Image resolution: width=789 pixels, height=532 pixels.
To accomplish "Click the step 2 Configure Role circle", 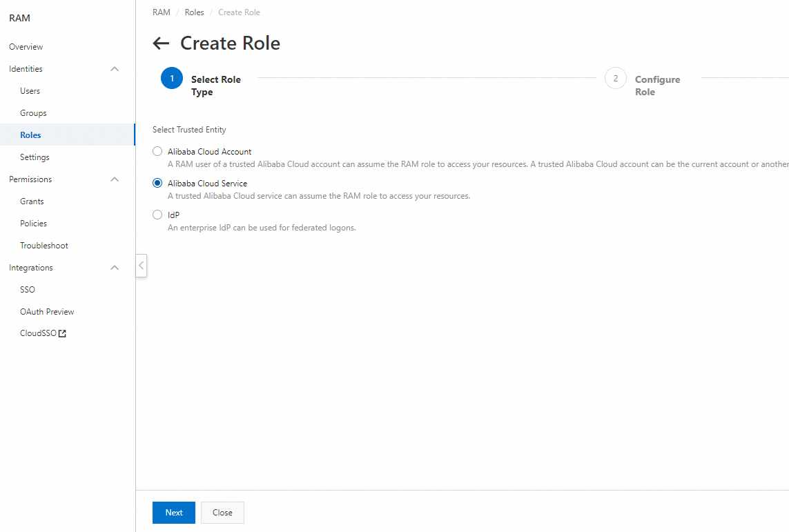I will click(615, 78).
